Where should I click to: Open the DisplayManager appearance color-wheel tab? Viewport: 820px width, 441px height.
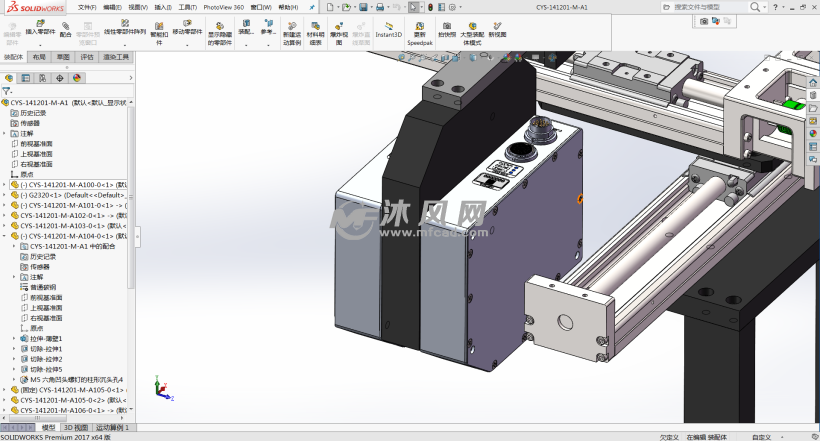pos(76,77)
